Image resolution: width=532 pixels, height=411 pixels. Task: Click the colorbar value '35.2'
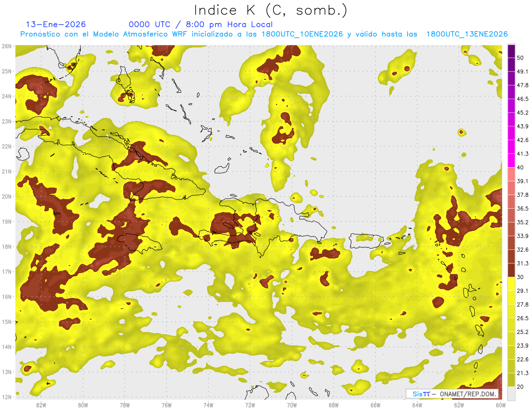click(522, 222)
